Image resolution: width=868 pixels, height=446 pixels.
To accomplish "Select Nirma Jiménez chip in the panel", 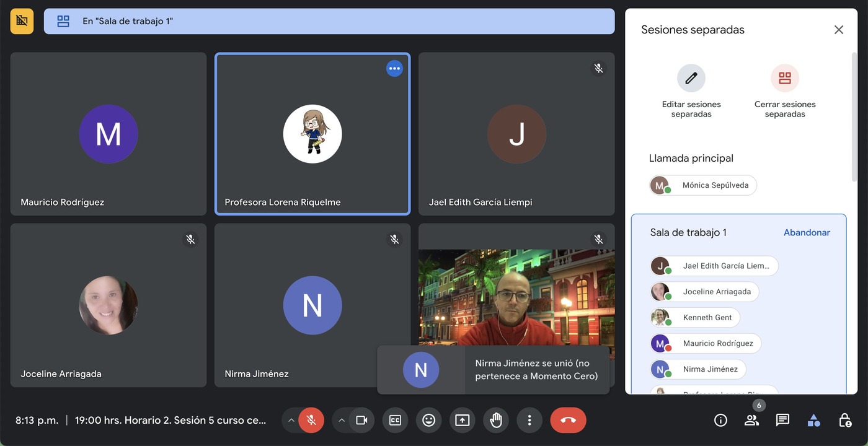I will click(x=698, y=369).
